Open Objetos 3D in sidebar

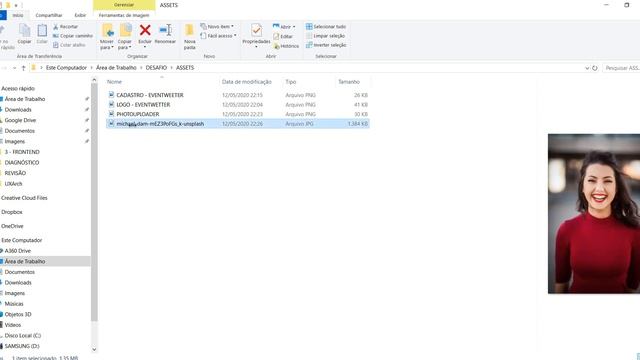pos(18,315)
